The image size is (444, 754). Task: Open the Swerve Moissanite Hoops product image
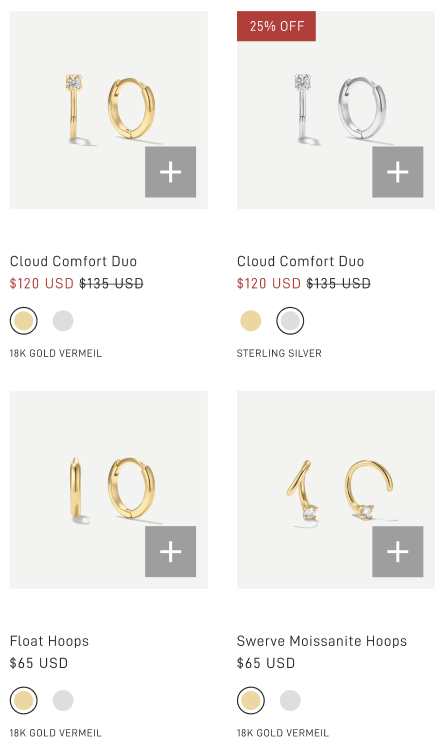coord(336,490)
